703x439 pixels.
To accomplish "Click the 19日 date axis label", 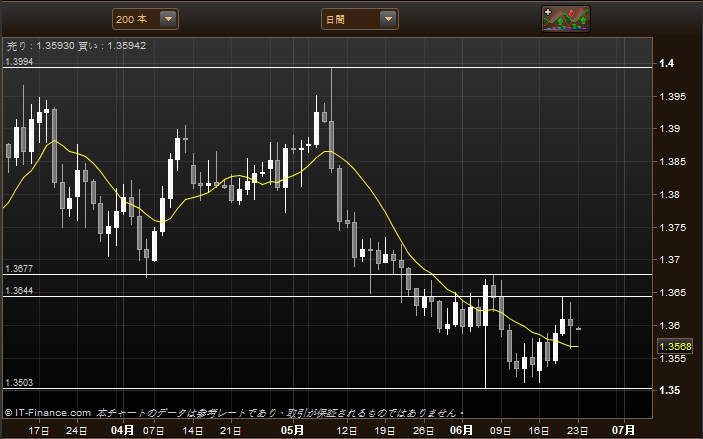I will (385, 431).
